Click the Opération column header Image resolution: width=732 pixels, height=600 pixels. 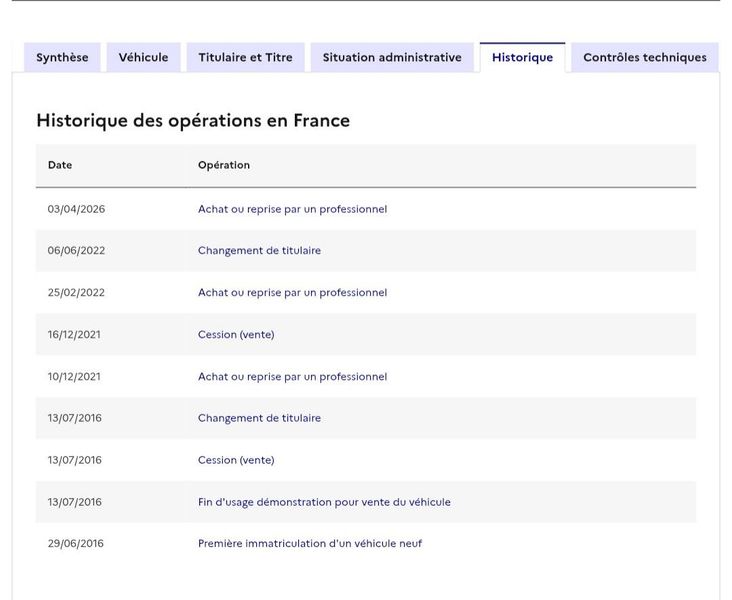[x=224, y=165]
